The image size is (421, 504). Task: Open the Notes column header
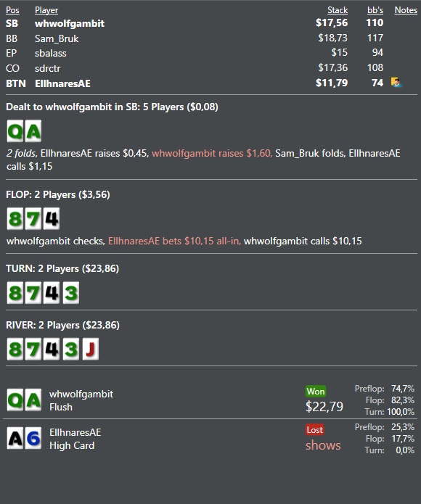click(406, 10)
